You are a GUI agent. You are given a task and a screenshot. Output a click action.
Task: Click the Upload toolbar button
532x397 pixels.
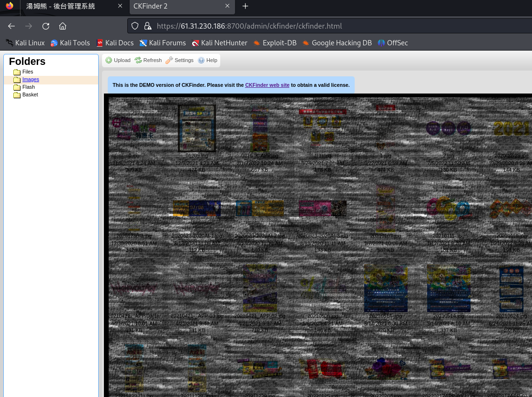pyautogui.click(x=118, y=60)
